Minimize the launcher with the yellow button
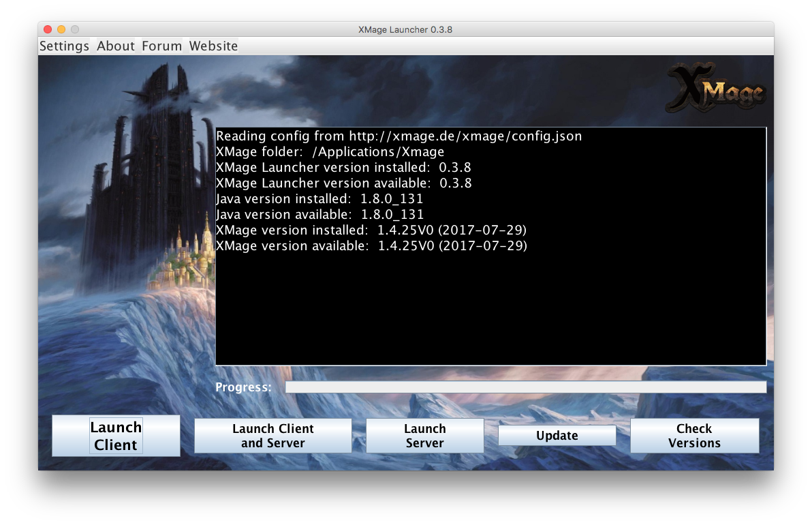The width and height of the screenshot is (812, 525). click(61, 29)
